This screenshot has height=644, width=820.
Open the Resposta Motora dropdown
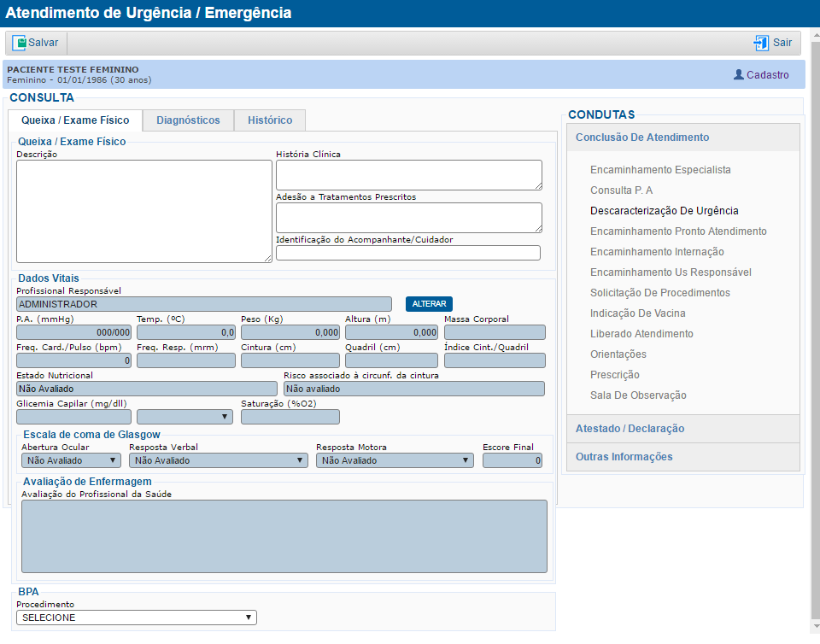click(x=394, y=460)
